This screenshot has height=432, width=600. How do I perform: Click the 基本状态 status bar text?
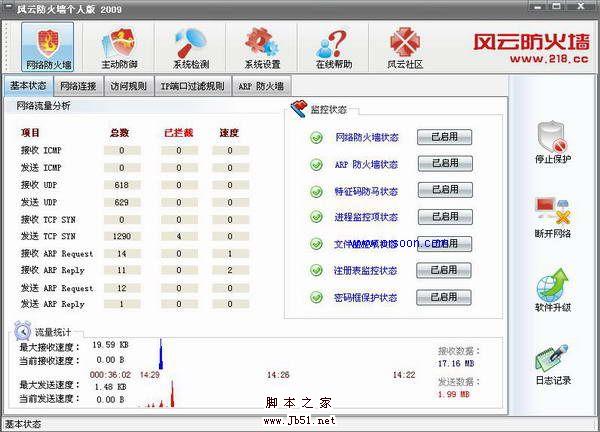(x=23, y=424)
